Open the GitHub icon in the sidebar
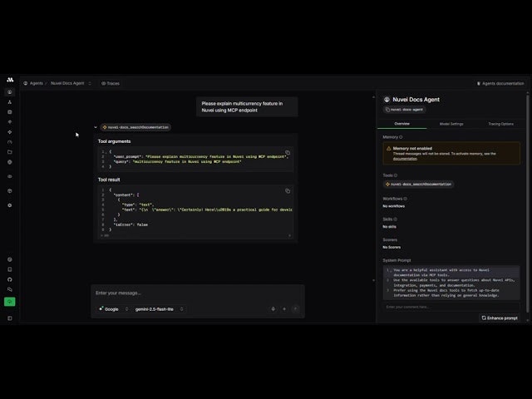Screen dimensions: 532x399 (x=10, y=279)
